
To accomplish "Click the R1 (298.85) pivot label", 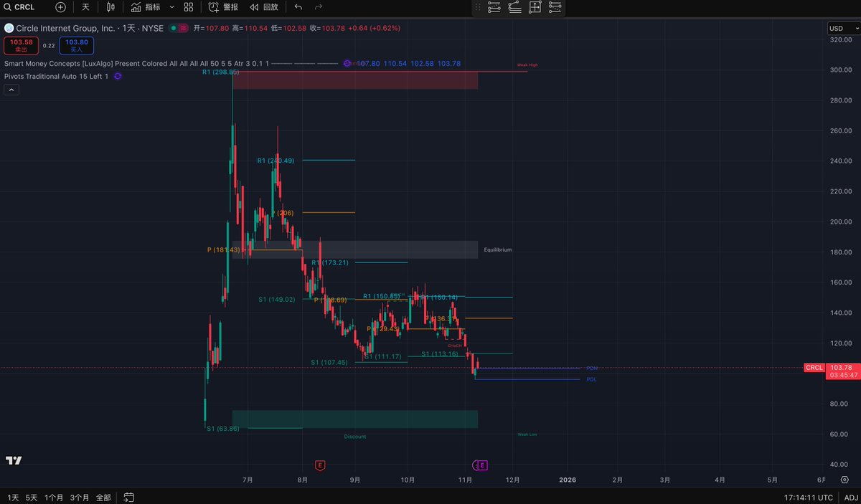I will pos(220,72).
